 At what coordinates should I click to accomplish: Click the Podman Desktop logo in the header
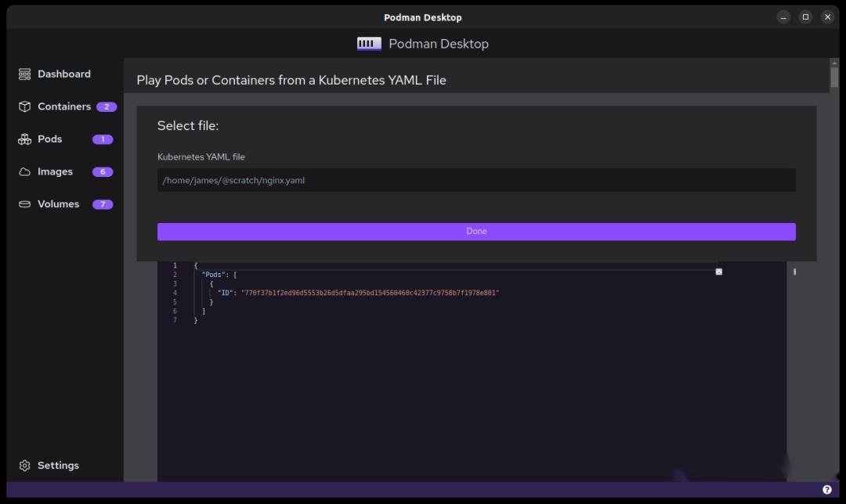[x=368, y=43]
